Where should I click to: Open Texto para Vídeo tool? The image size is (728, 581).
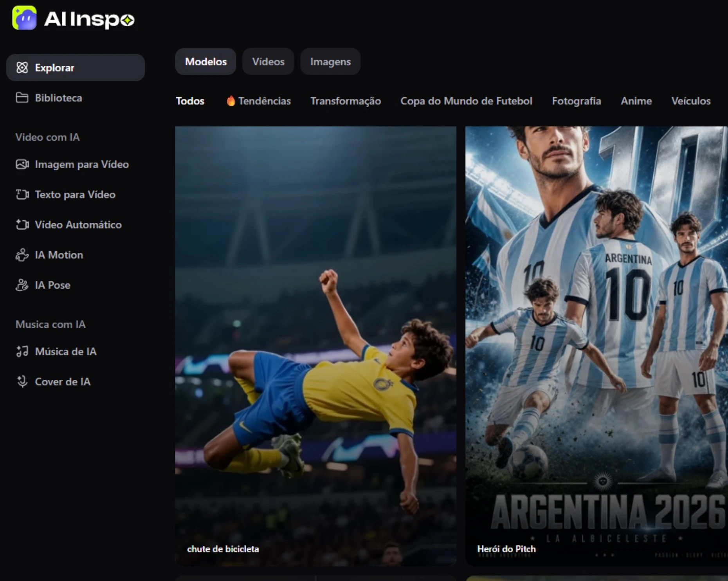tap(76, 194)
